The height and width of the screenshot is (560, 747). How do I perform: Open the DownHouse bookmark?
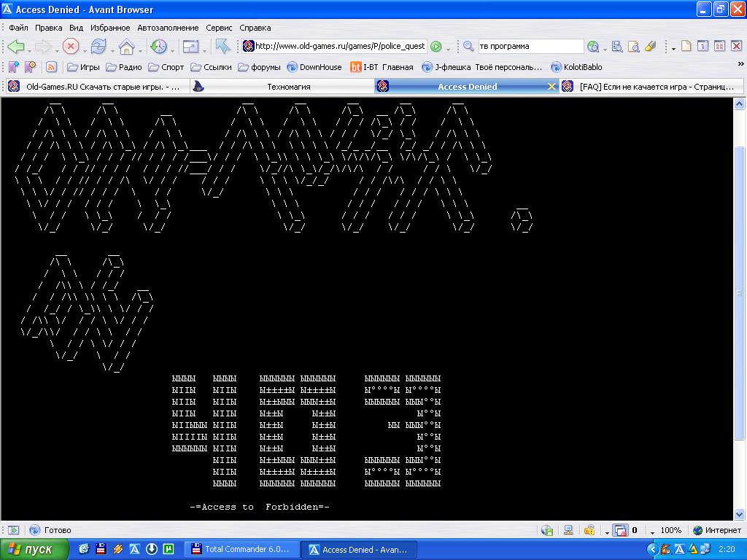[314, 67]
